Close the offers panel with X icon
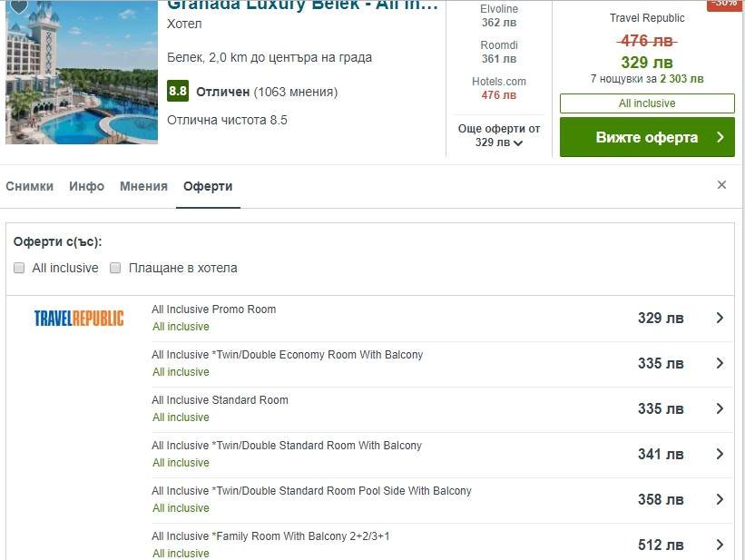 pyautogui.click(x=721, y=185)
